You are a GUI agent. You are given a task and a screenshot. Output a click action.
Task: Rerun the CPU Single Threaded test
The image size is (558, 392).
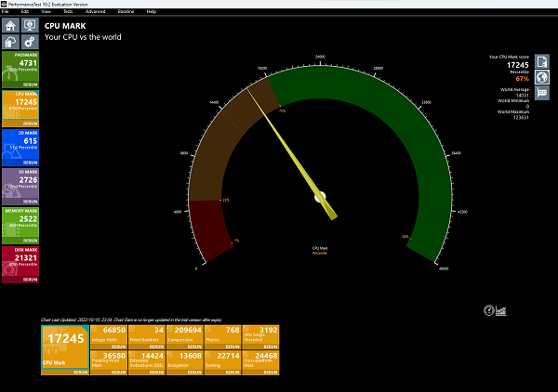point(271,346)
